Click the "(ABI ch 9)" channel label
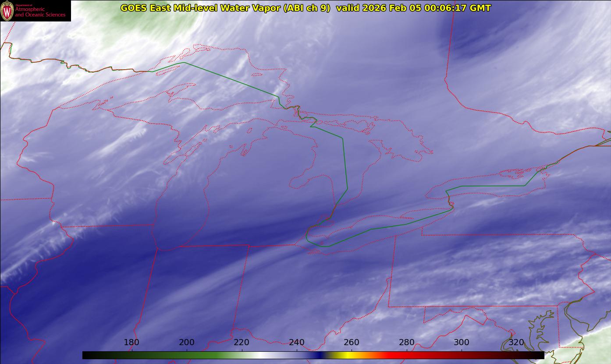 [307, 8]
